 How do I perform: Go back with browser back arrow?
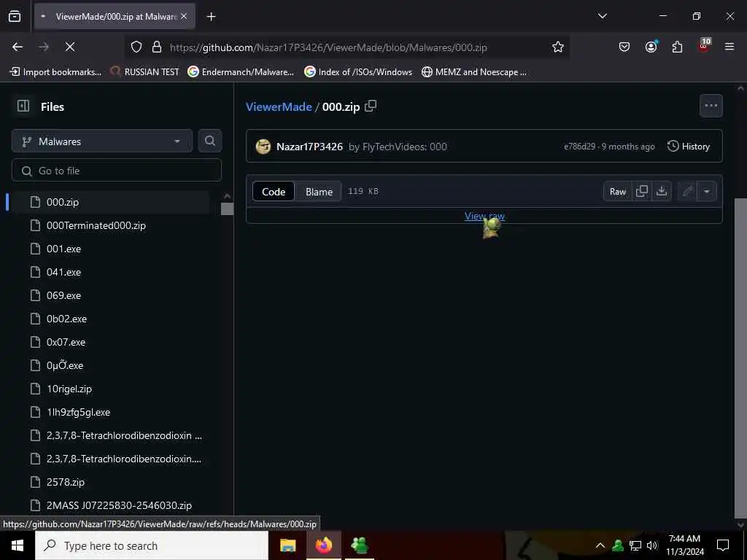point(18,47)
